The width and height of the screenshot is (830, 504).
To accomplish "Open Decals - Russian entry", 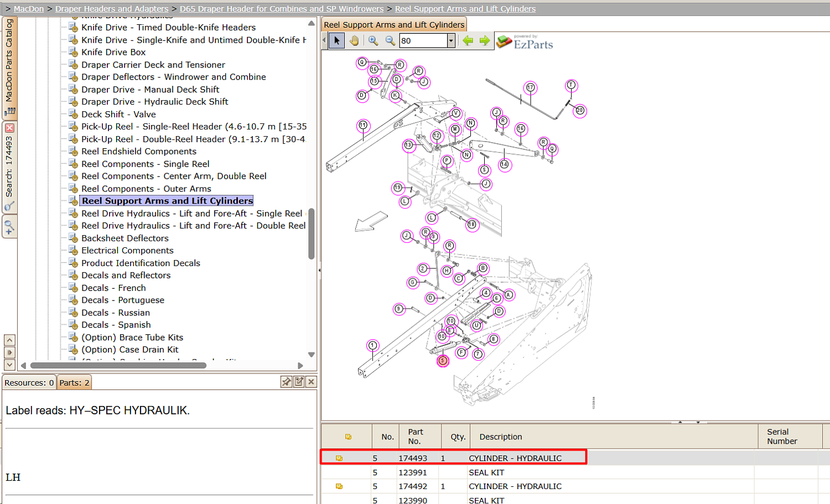I will (x=116, y=313).
